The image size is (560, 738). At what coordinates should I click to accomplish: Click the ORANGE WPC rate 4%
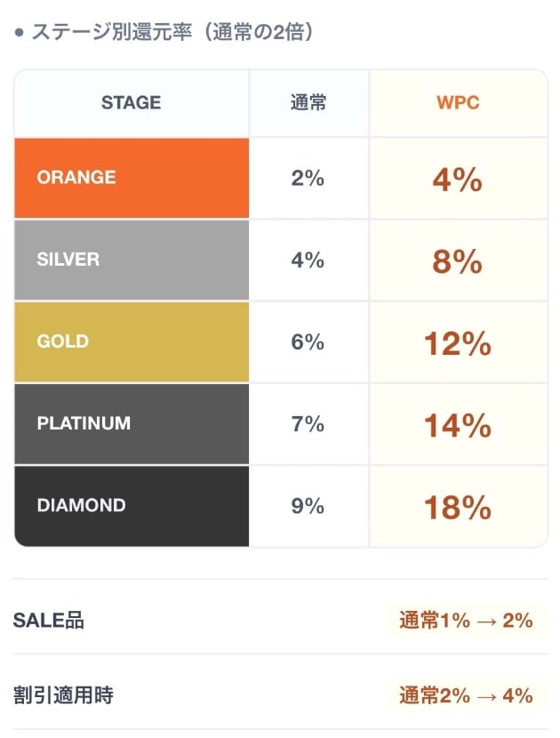coord(458,180)
